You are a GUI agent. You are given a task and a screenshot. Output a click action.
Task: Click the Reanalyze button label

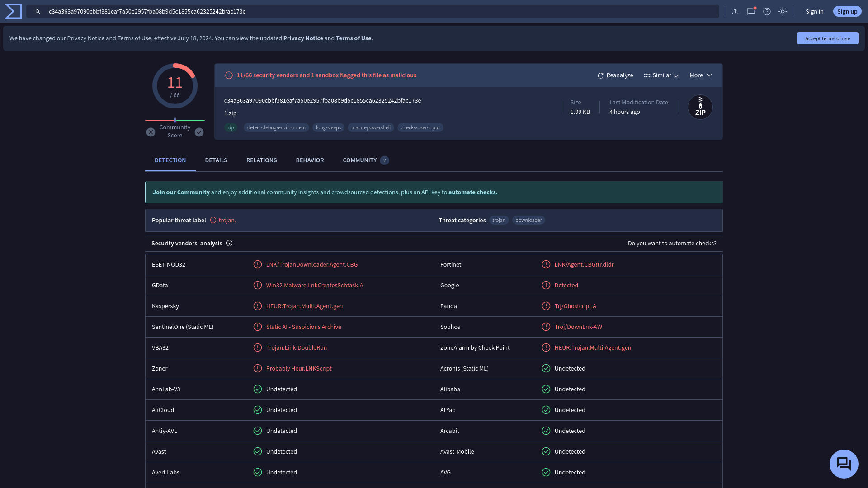point(620,75)
